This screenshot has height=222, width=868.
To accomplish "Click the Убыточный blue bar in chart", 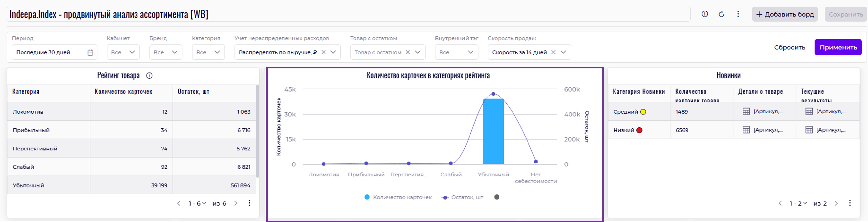I will coord(493,135).
